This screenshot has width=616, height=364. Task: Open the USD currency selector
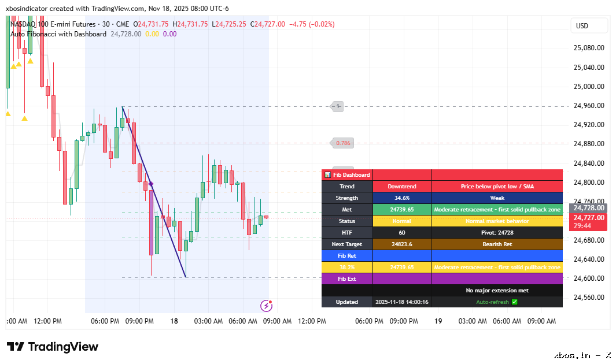(589, 25)
